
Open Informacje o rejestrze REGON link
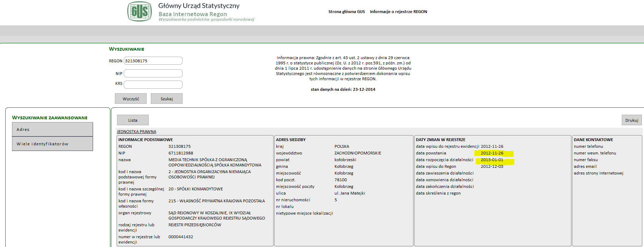[x=398, y=12]
